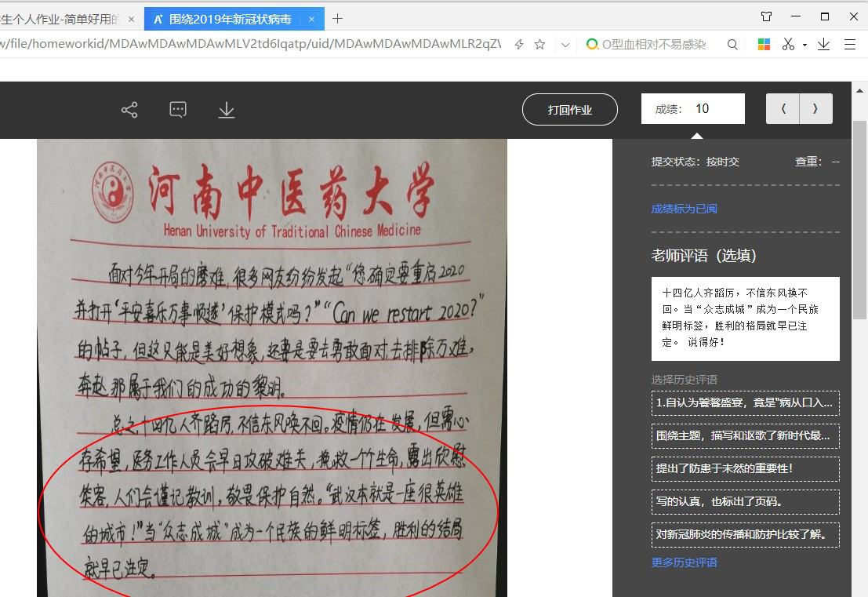Download the homework file via toolbar icon

tap(227, 110)
